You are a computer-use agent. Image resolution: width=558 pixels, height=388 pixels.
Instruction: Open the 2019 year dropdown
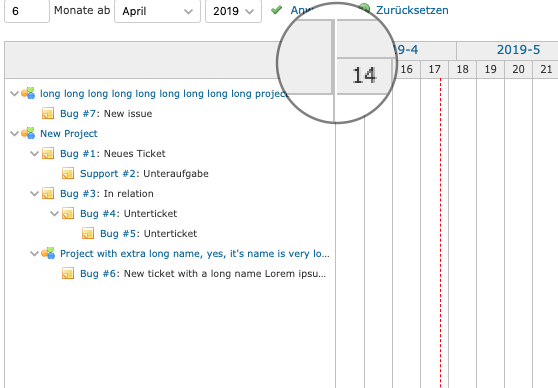point(233,11)
